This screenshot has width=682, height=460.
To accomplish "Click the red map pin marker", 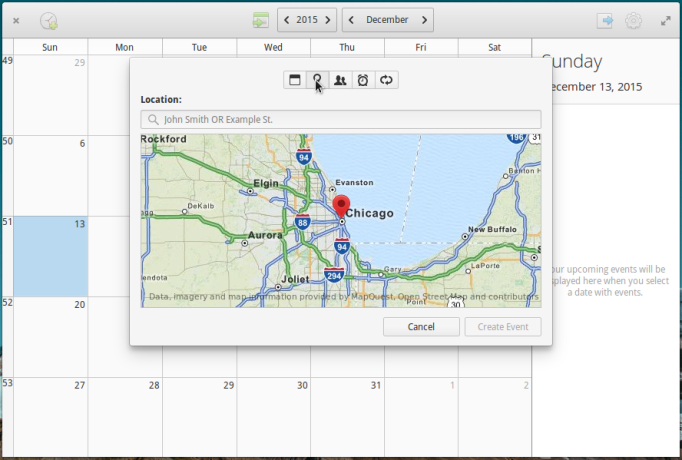I will click(x=341, y=207).
